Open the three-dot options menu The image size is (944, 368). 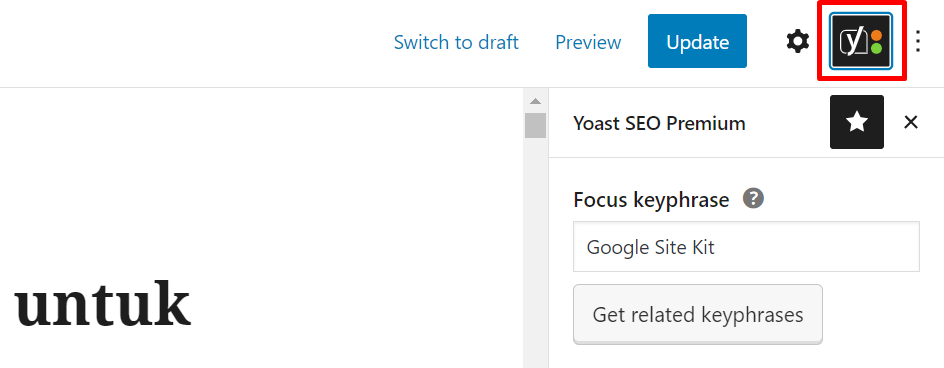tap(918, 41)
